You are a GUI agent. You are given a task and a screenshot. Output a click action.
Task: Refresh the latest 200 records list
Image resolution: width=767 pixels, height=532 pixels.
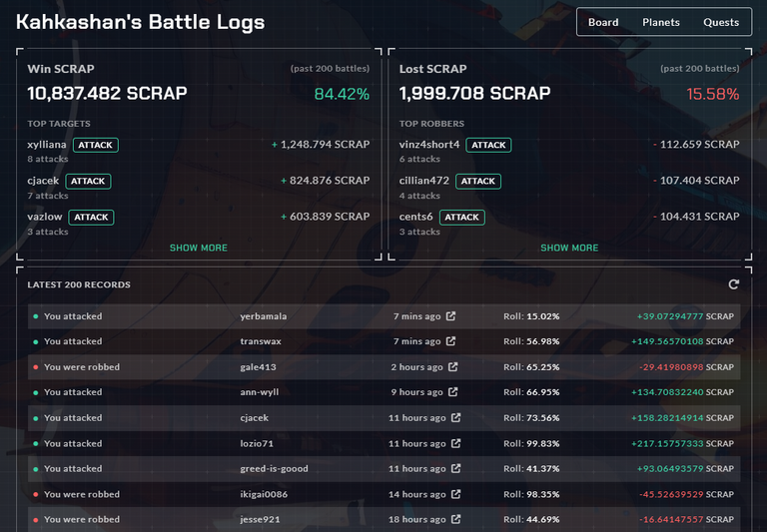(x=733, y=284)
